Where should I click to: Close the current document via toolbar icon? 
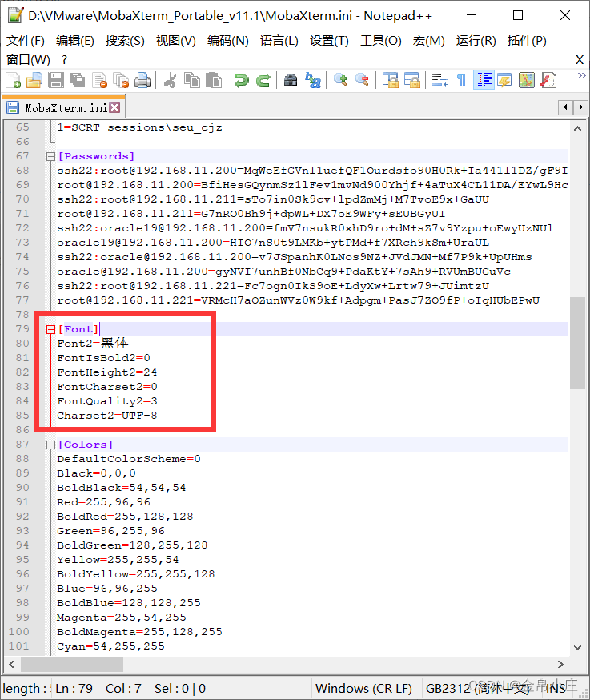click(99, 80)
